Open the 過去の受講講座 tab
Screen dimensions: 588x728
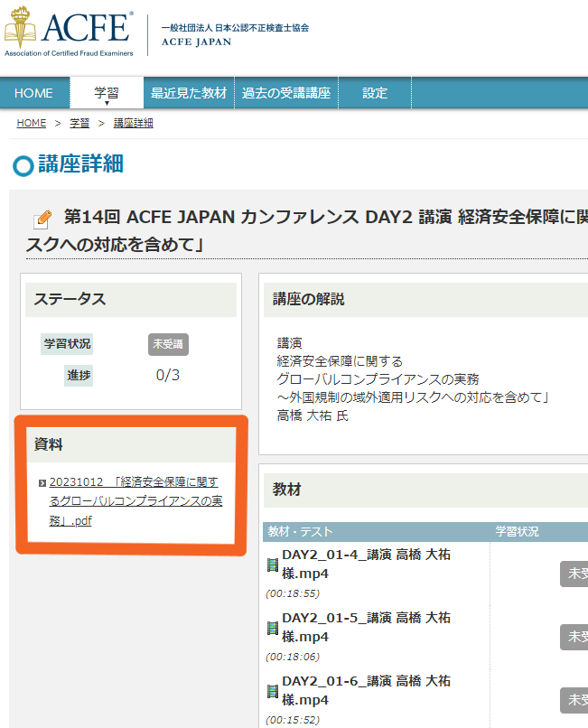click(x=286, y=93)
